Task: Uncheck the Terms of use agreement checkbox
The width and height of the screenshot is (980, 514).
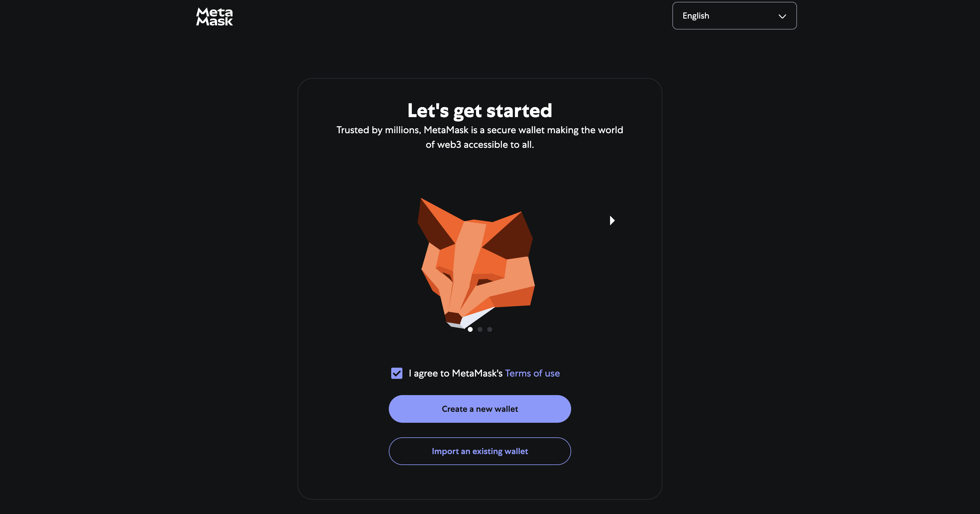Action: pyautogui.click(x=397, y=373)
